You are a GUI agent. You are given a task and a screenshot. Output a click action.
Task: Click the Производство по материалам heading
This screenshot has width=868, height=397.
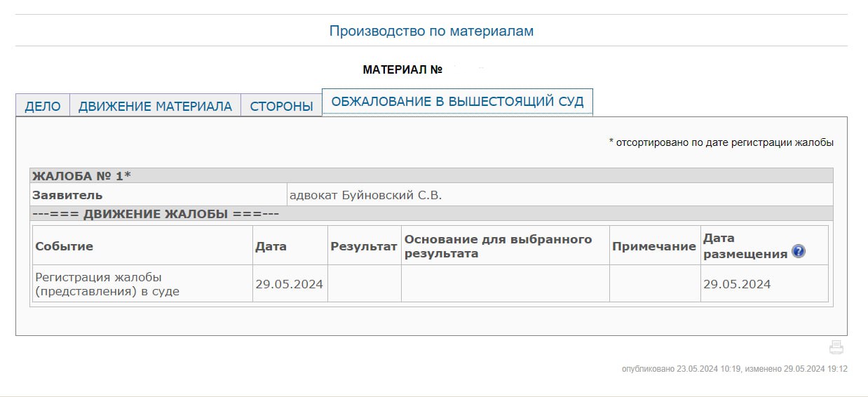click(x=431, y=32)
